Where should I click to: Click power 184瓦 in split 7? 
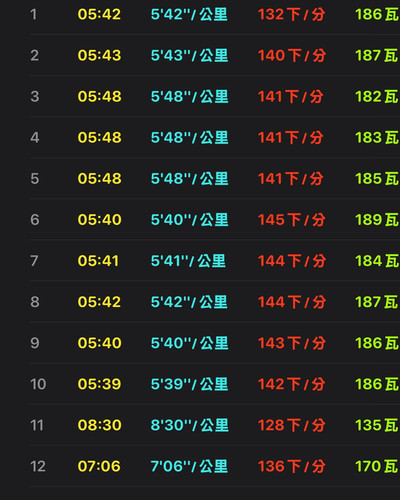(377, 261)
